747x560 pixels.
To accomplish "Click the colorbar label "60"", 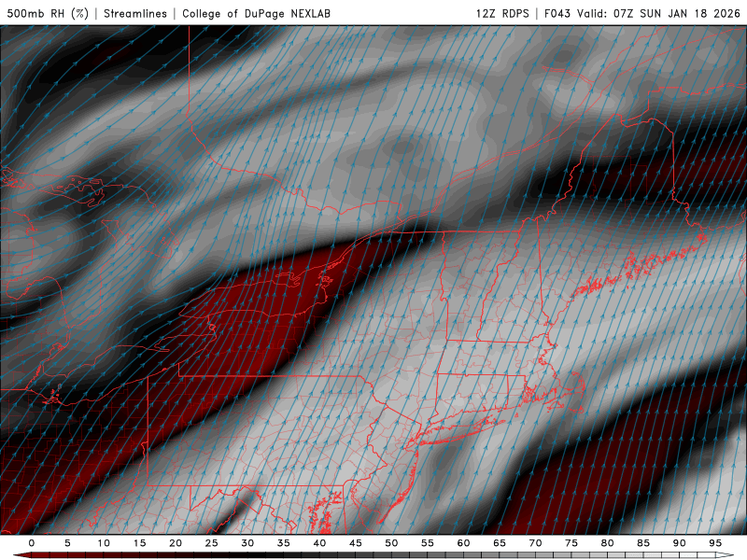I will (x=463, y=543).
